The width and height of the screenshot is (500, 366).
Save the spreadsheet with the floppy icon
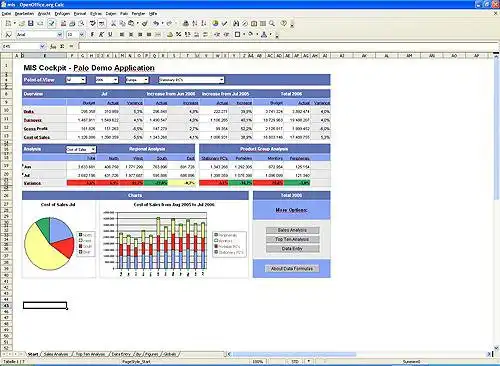coord(31,23)
